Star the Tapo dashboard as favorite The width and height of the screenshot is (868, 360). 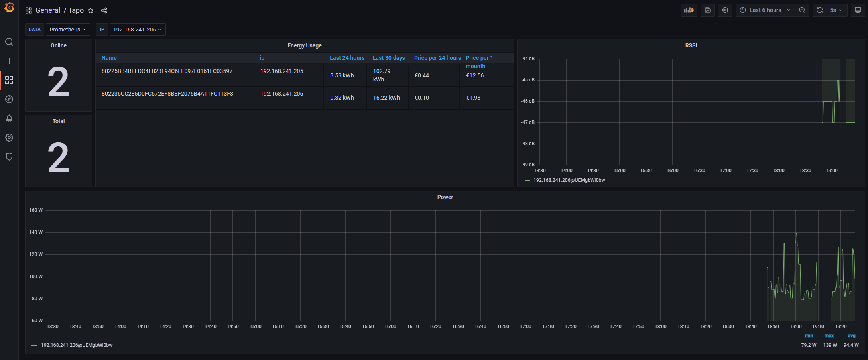coord(91,10)
